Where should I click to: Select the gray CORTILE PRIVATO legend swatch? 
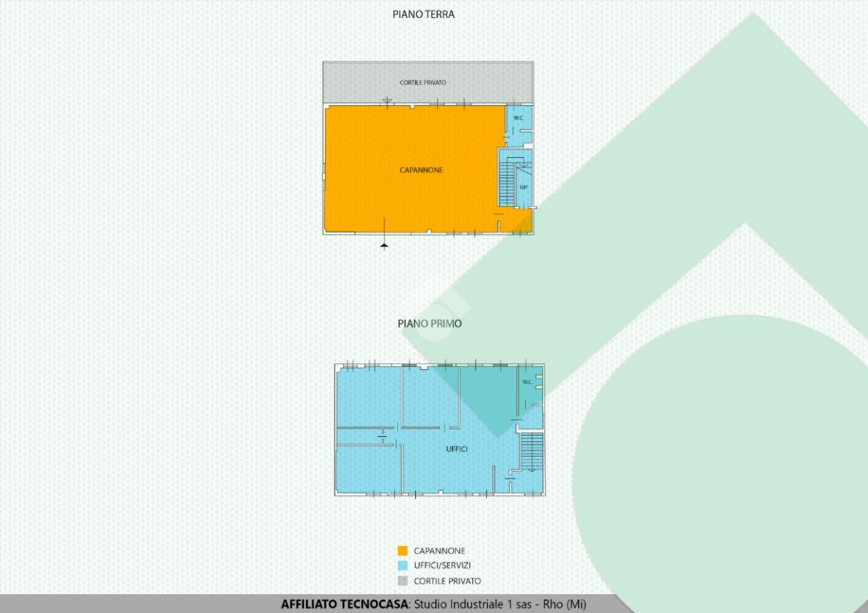pyautogui.click(x=402, y=581)
